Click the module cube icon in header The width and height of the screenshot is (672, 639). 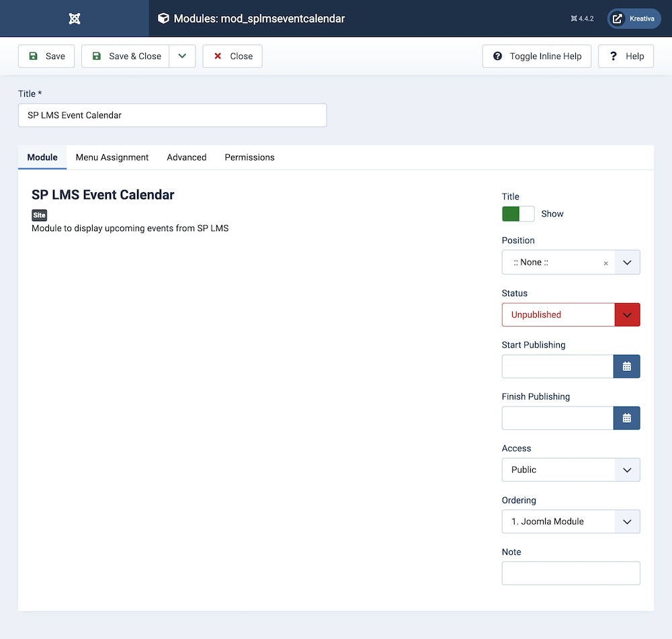[163, 18]
